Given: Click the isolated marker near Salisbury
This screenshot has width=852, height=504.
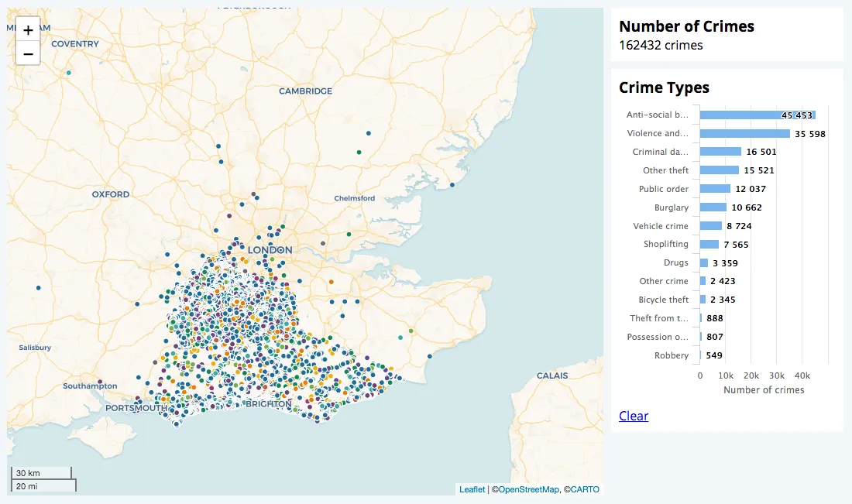Looking at the screenshot, I should [38, 287].
